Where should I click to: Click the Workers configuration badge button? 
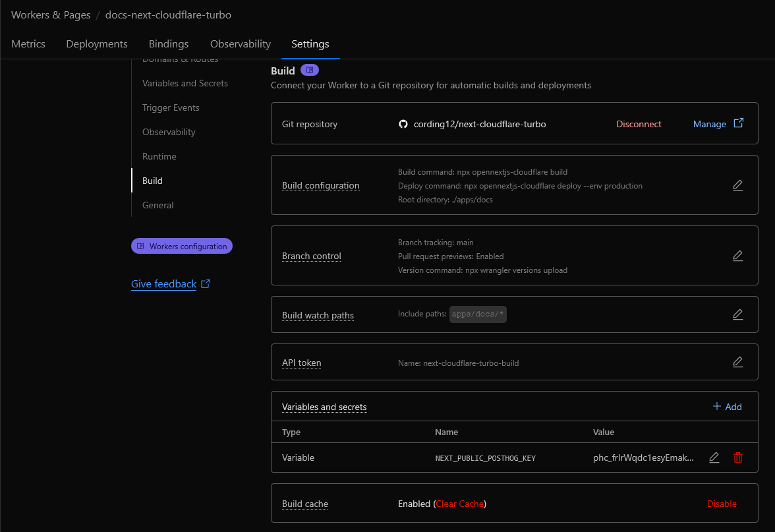[182, 246]
